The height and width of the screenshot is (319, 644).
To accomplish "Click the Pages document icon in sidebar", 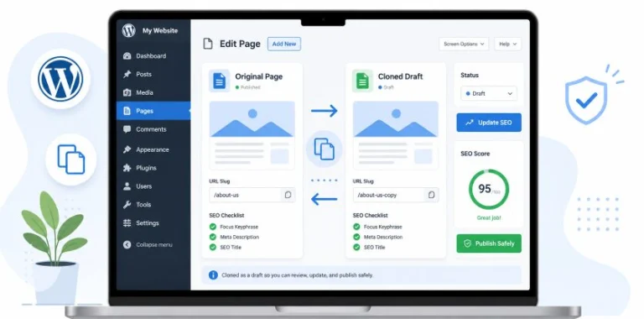I will (127, 111).
